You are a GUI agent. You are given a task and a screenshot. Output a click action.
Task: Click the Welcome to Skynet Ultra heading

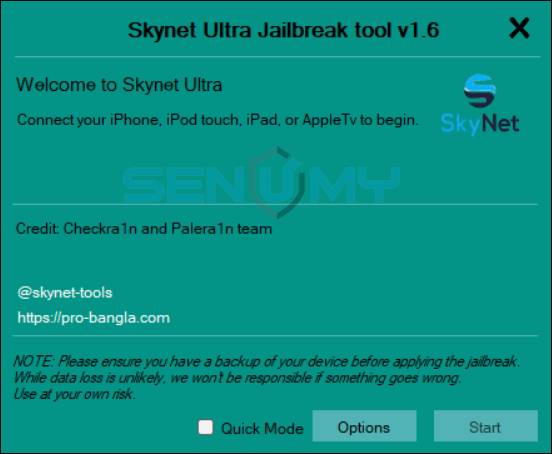119,85
